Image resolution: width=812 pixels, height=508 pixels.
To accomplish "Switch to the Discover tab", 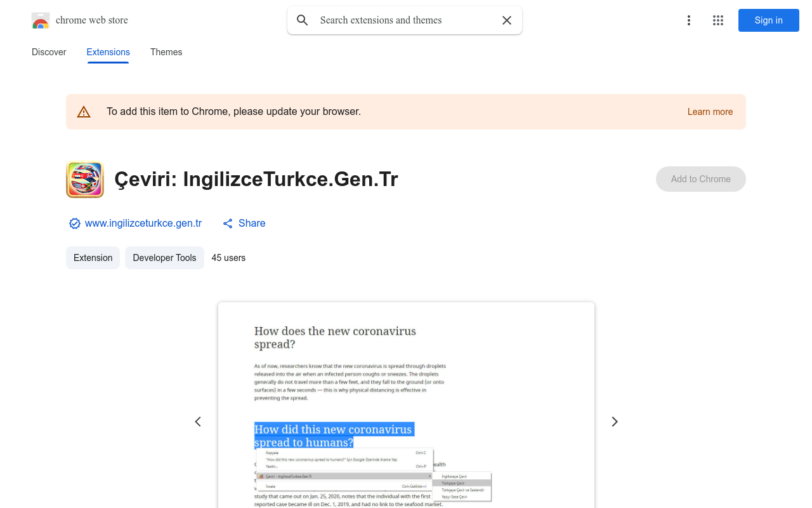I will point(49,52).
